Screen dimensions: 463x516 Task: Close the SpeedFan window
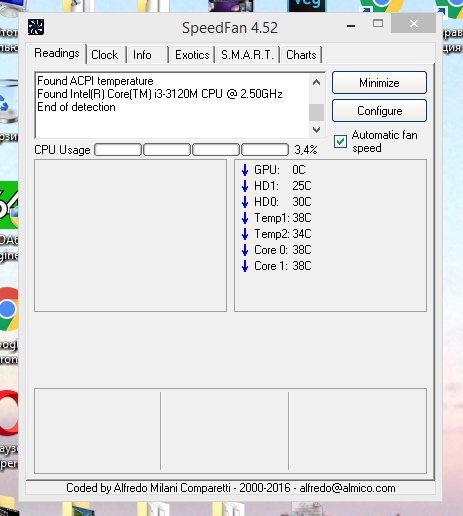(x=414, y=23)
